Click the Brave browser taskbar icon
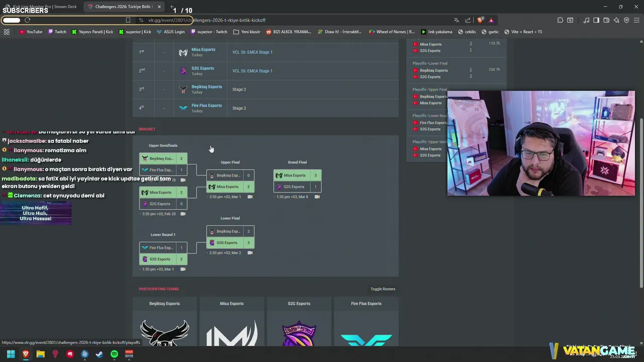644x362 pixels. (26, 354)
